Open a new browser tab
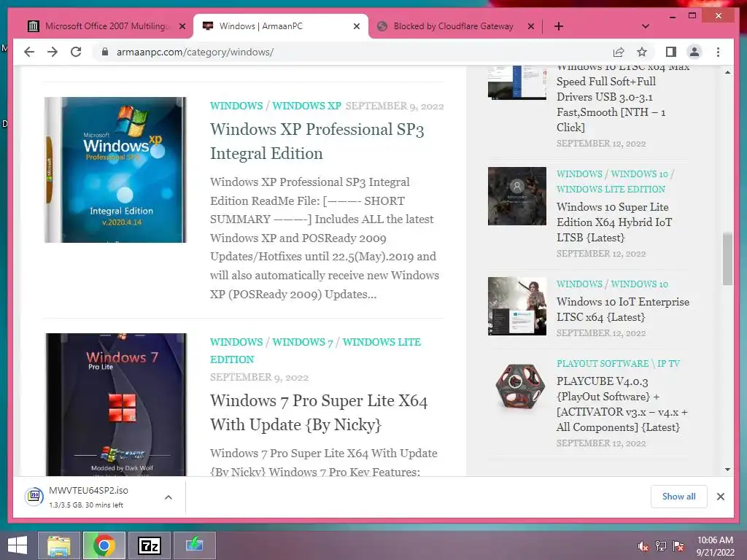747x560 pixels. pyautogui.click(x=559, y=26)
